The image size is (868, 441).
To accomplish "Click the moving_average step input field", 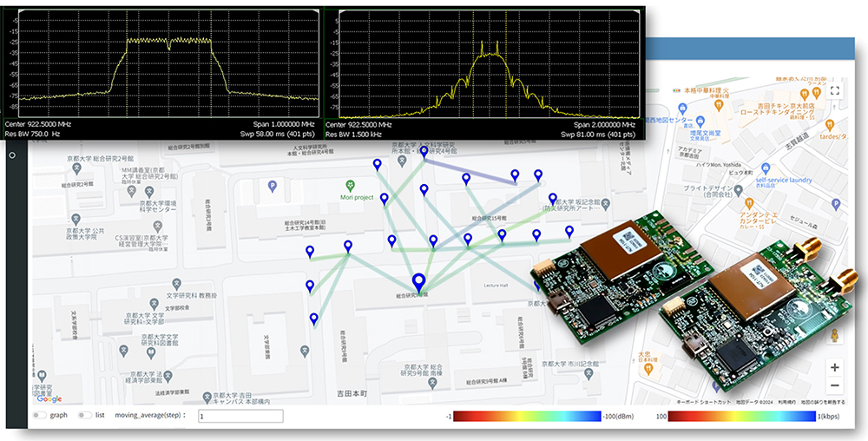I will 240,416.
